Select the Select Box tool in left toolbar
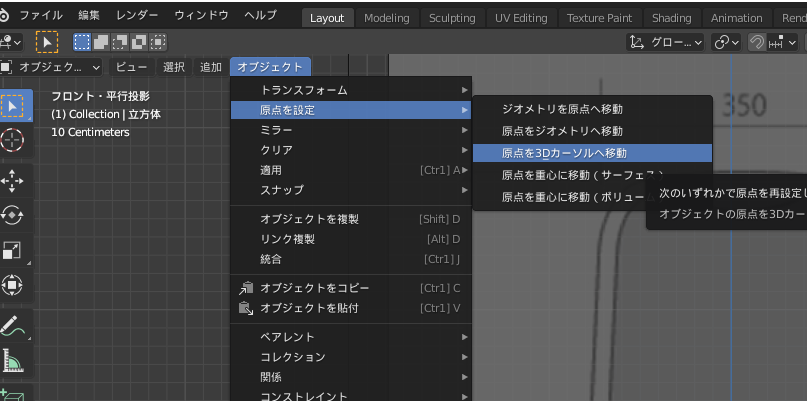 coord(12,106)
